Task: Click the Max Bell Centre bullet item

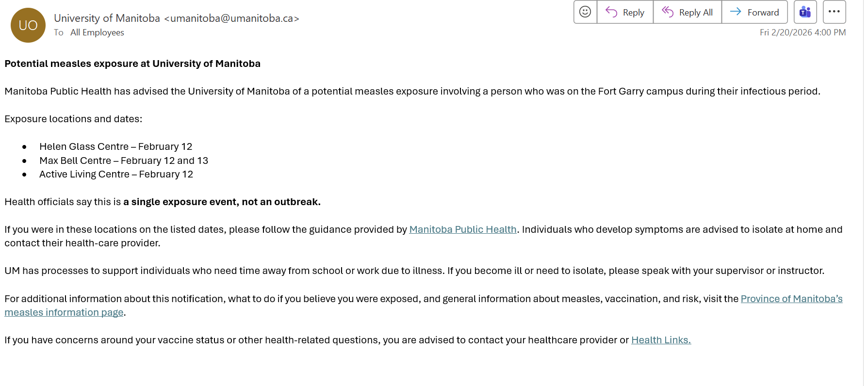Action: click(123, 161)
